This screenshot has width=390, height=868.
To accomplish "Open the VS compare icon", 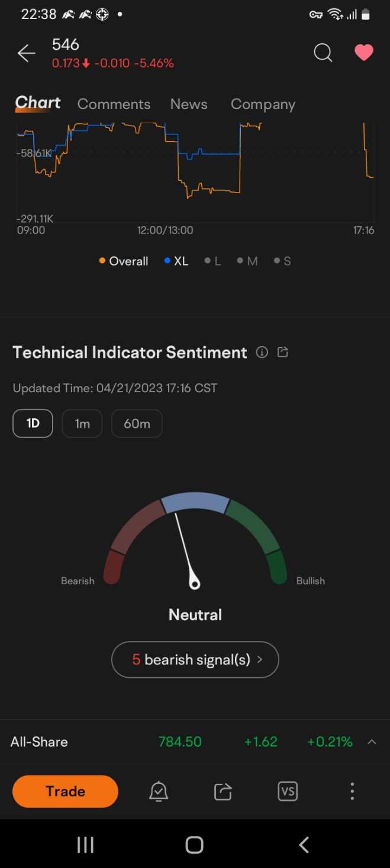I will pos(288,792).
